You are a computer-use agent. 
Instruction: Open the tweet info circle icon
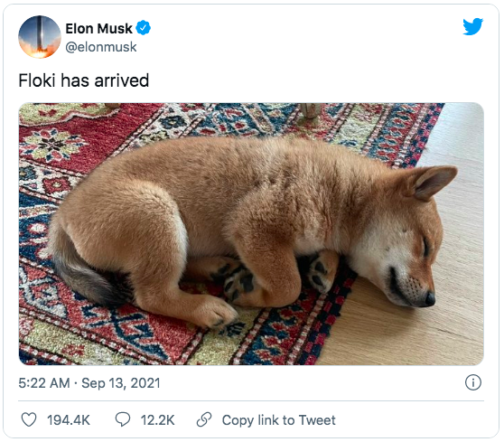click(472, 382)
